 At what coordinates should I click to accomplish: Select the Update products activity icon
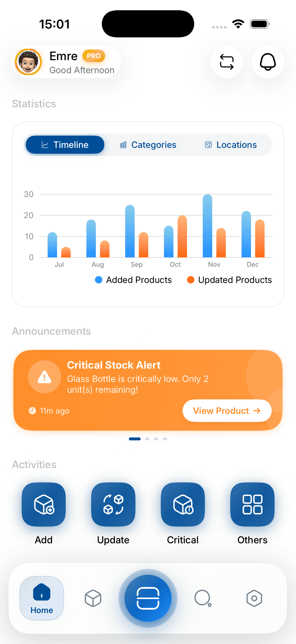113,505
